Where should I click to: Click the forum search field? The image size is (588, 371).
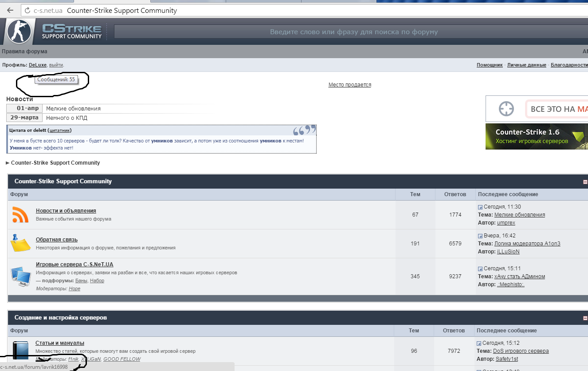point(351,32)
